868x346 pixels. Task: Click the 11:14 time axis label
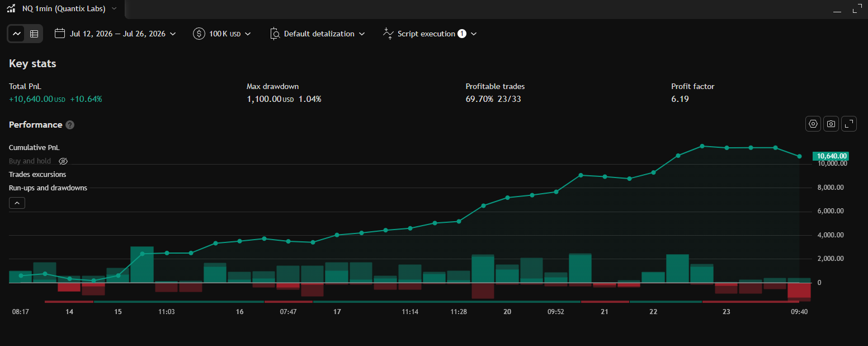coord(410,312)
